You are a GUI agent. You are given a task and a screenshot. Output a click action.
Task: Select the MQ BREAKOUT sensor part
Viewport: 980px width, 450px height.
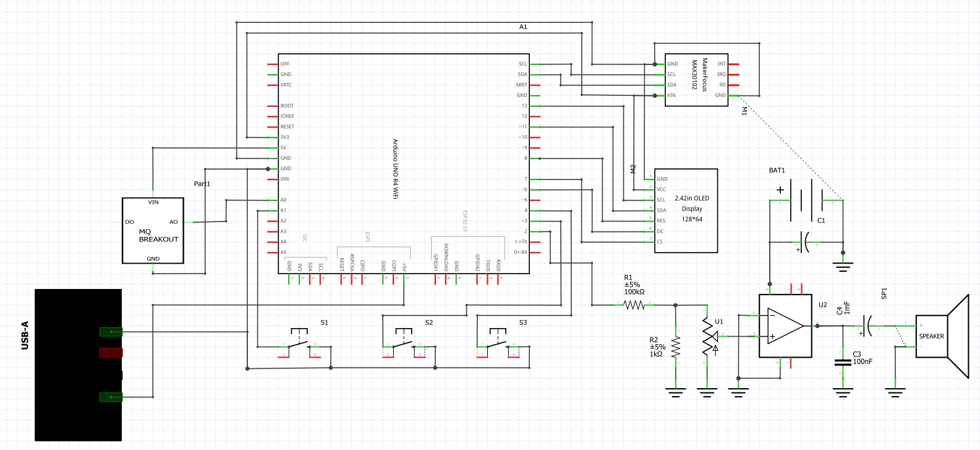153,231
